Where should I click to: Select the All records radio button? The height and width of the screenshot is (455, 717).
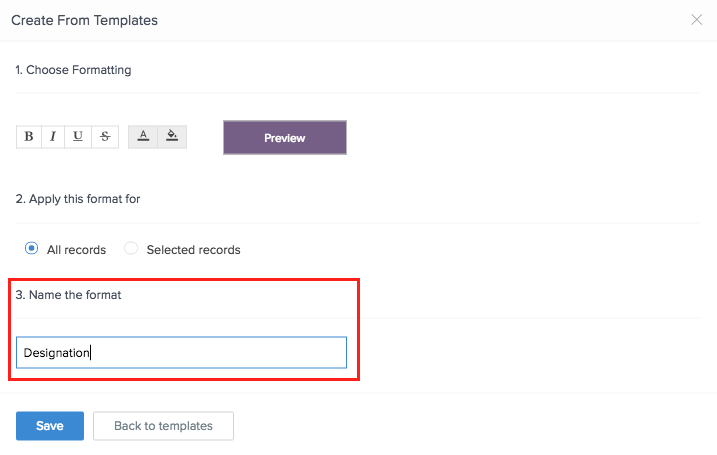(x=32, y=248)
